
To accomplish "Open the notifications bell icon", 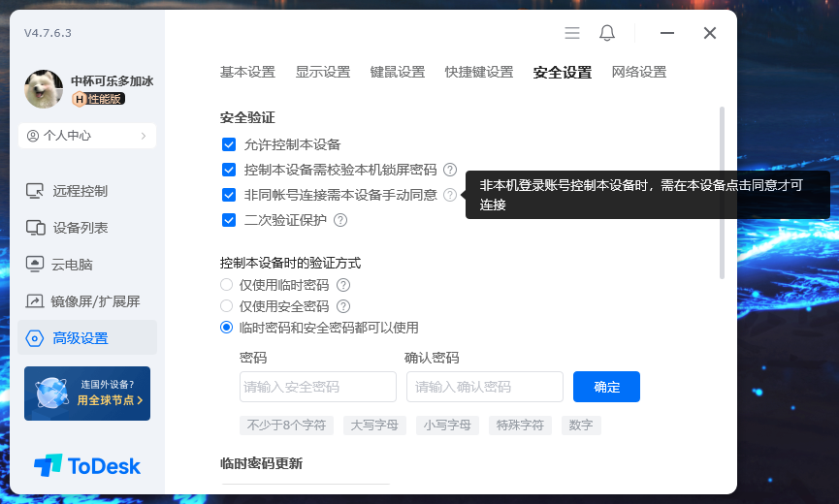I will pos(607,33).
